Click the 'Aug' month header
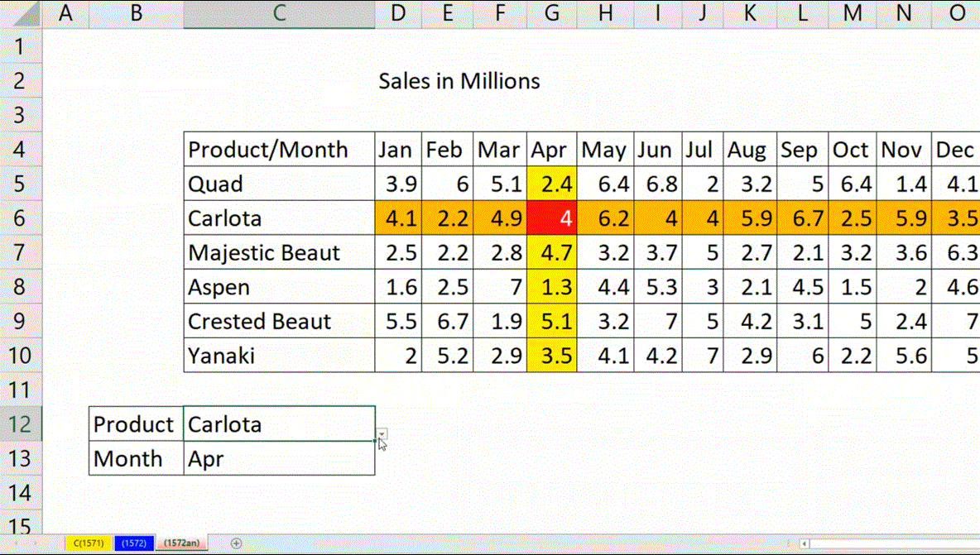Screen dimensions: 980x555 pos(750,149)
